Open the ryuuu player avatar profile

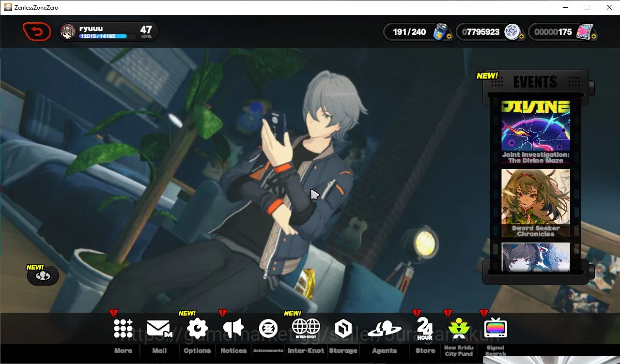click(68, 32)
